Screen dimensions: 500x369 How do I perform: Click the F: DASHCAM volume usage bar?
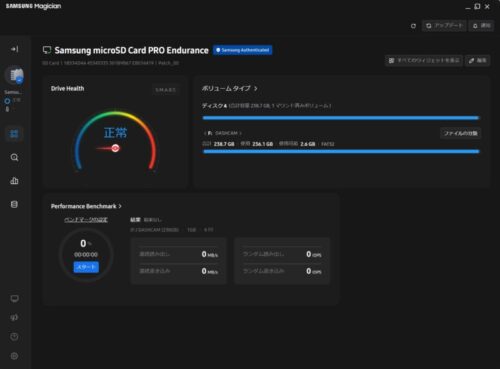[x=341, y=151]
